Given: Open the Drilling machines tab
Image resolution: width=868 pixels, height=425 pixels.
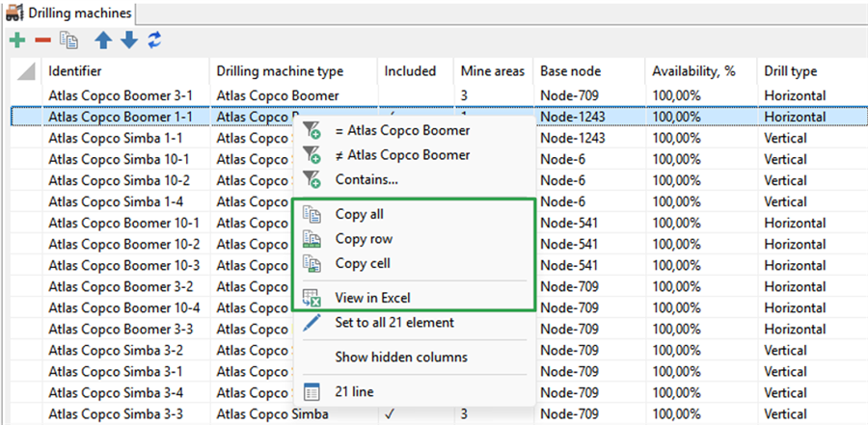Looking at the screenshot, I should [x=69, y=13].
